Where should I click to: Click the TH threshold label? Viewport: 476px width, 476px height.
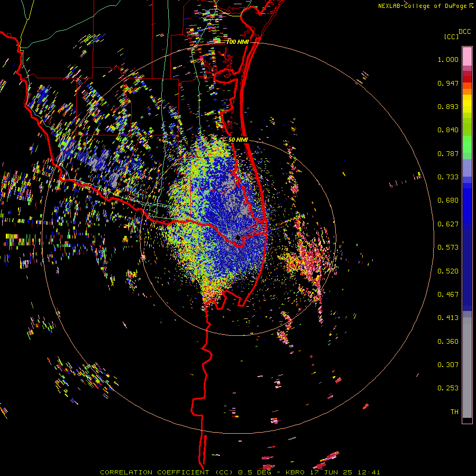click(454, 412)
